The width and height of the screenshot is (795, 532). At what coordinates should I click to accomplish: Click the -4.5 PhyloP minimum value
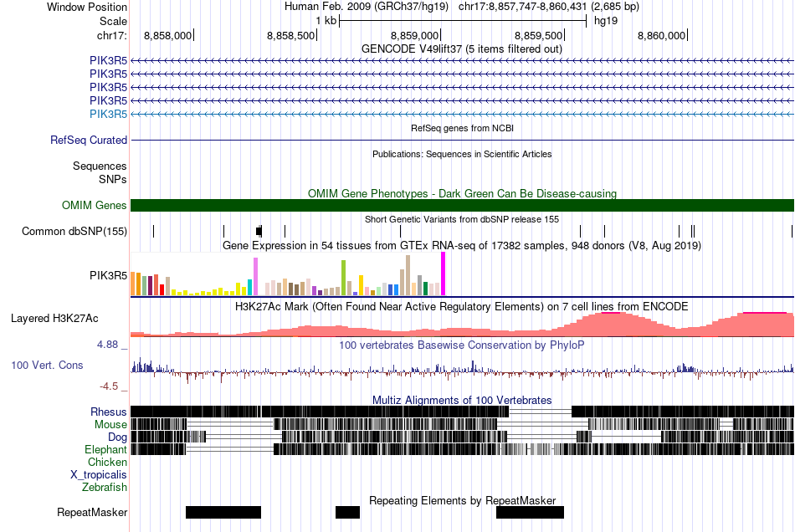click(x=109, y=386)
